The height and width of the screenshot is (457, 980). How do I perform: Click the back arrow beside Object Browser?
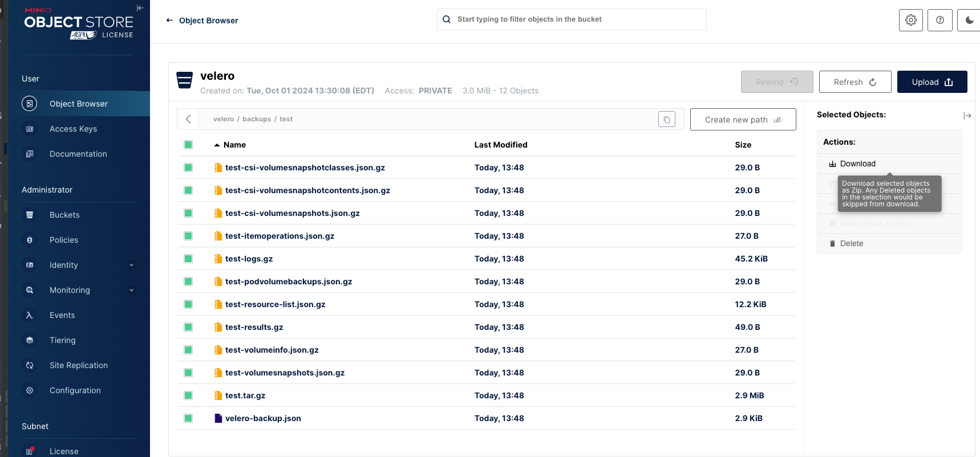coord(169,21)
